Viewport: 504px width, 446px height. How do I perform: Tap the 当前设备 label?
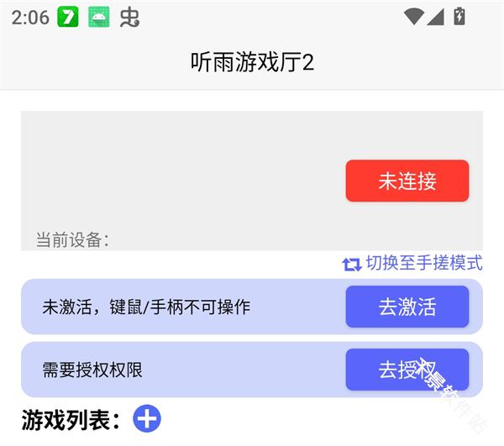coord(72,239)
